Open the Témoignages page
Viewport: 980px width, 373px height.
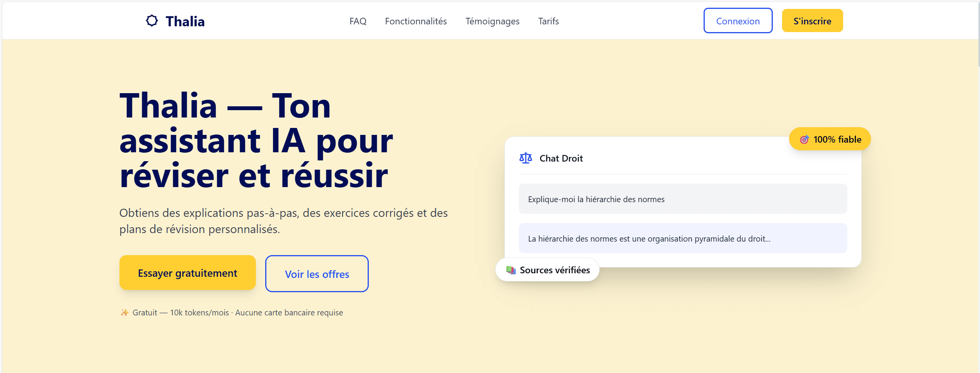coord(493,21)
